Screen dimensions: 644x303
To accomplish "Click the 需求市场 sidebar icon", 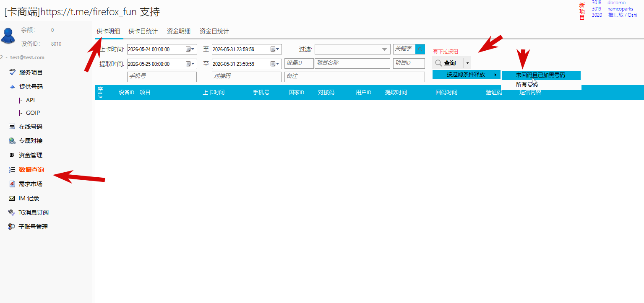I will 12,184.
